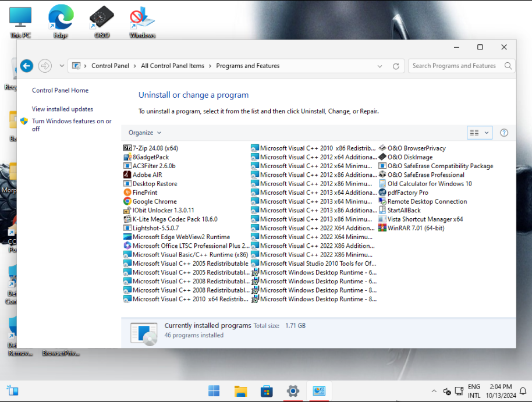The image size is (532, 402).
Task: Click the WinRAR 7.01 program icon
Action: point(382,228)
